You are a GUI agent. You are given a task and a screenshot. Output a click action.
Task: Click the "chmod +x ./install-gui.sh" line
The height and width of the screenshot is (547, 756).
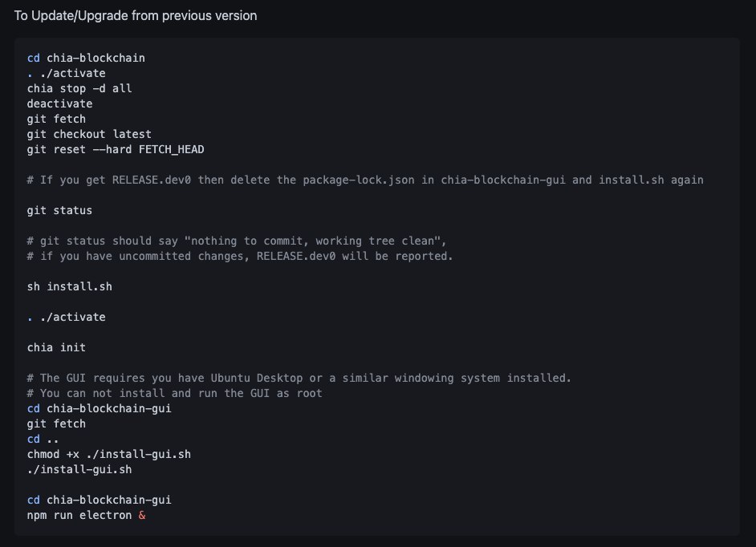point(109,454)
